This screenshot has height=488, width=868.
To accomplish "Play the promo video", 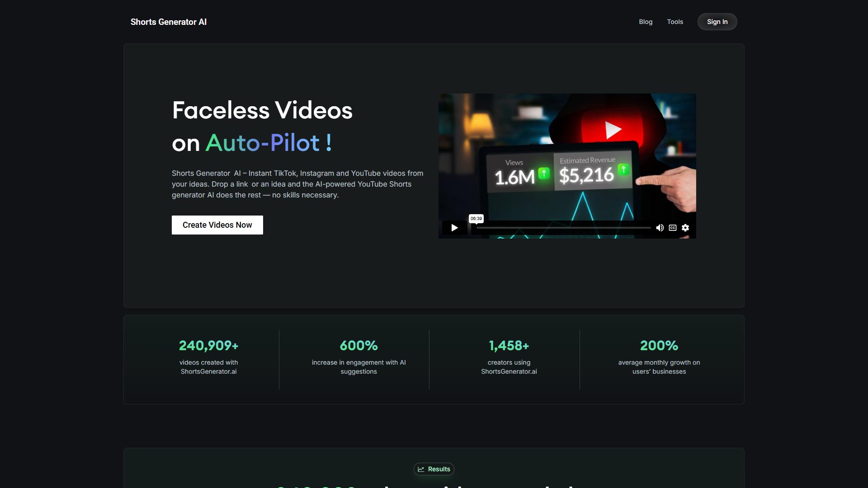I will 454,228.
